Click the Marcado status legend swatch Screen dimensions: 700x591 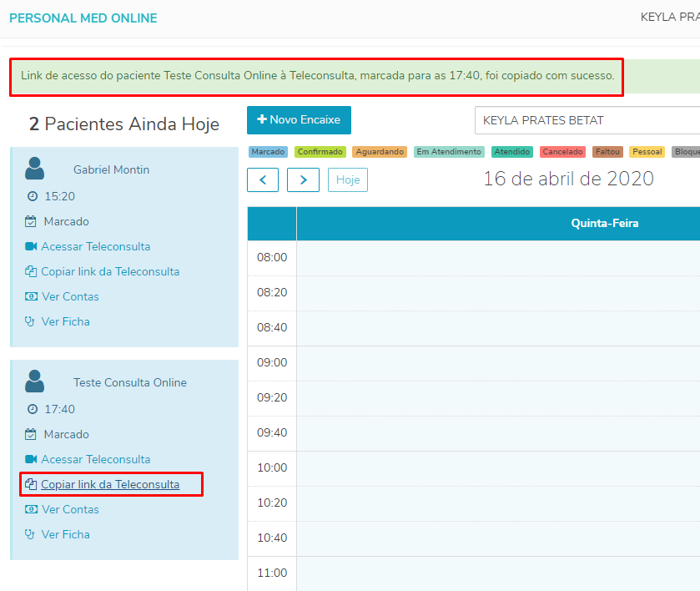[268, 152]
